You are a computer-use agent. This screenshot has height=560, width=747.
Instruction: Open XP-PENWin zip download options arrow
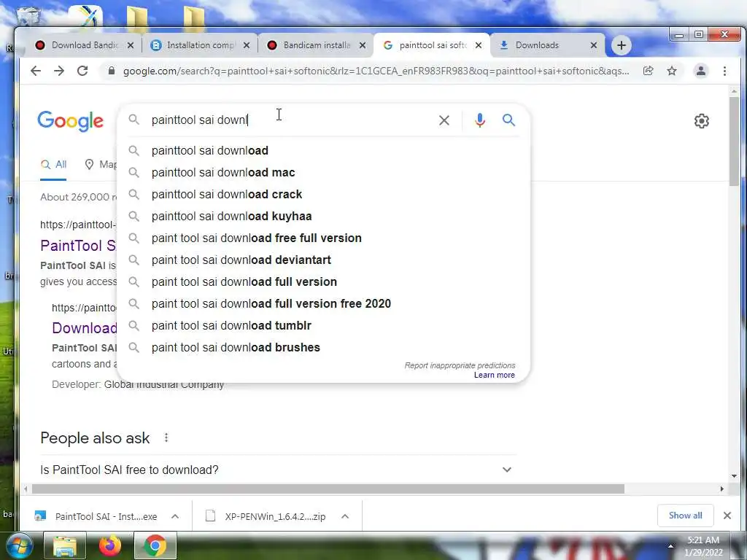[x=345, y=516]
